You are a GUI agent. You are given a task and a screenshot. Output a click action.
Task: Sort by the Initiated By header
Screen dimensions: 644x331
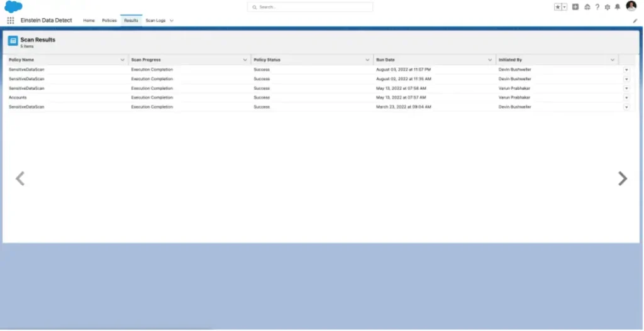coord(510,60)
